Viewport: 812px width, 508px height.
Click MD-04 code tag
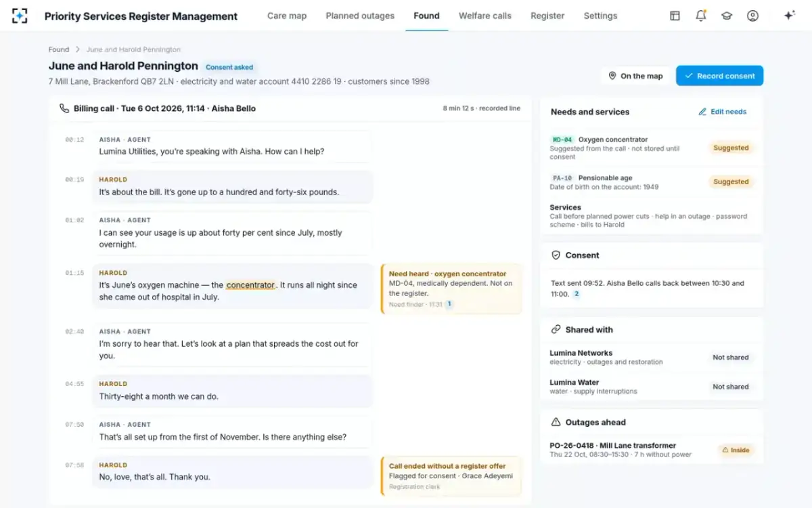coord(562,140)
